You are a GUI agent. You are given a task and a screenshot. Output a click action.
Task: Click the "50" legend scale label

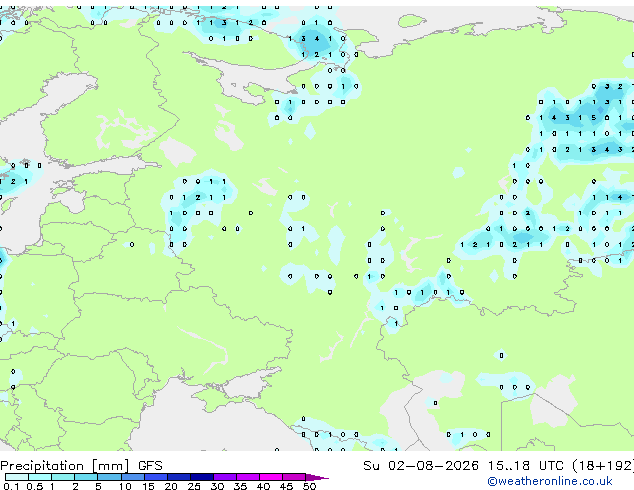click(310, 486)
